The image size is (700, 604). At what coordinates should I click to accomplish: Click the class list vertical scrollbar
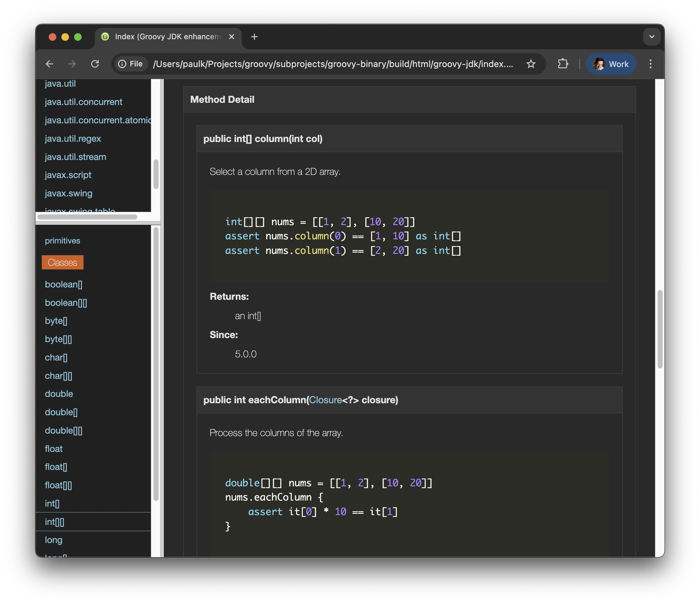tap(156, 364)
